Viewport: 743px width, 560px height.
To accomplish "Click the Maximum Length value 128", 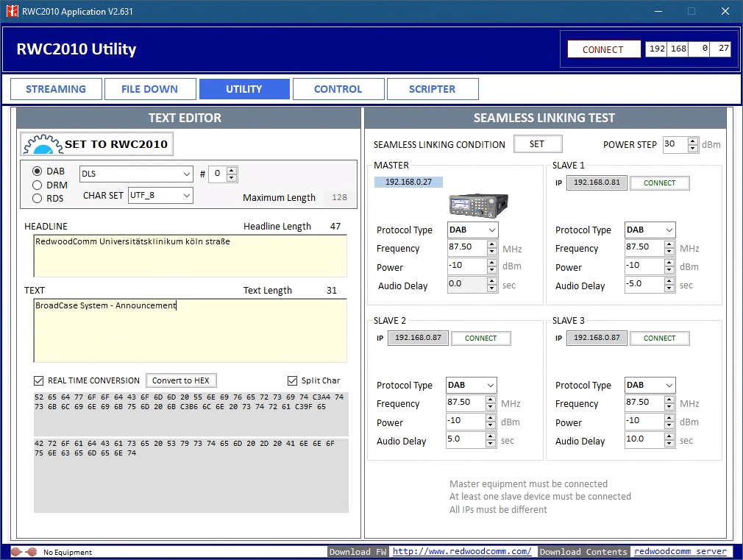I will point(339,198).
